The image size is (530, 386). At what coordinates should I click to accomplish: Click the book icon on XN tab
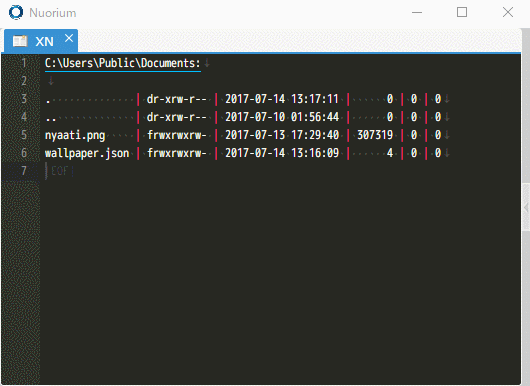20,41
